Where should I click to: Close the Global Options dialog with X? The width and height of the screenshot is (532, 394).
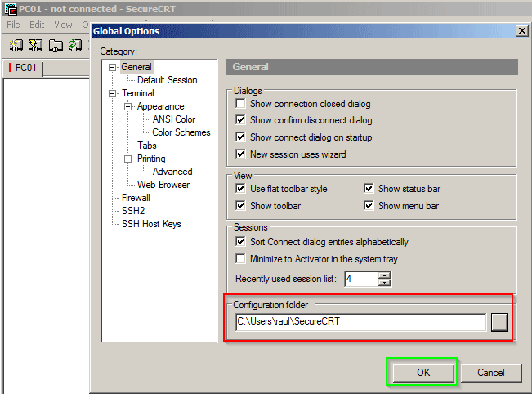click(522, 30)
